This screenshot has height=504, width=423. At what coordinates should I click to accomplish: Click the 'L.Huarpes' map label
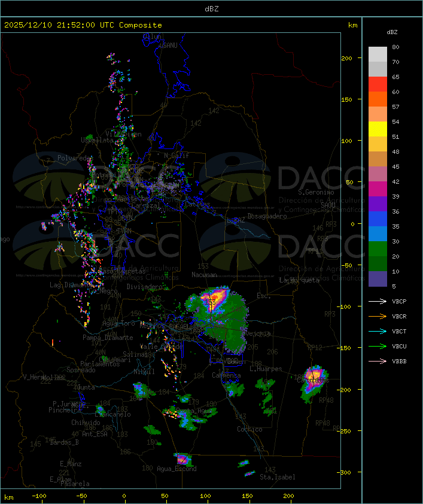click(266, 369)
